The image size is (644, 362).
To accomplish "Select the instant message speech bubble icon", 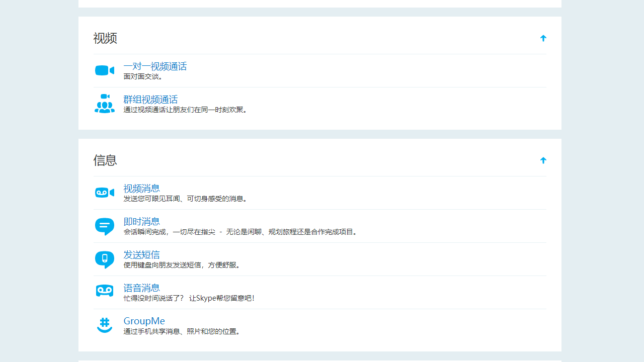I will [104, 226].
